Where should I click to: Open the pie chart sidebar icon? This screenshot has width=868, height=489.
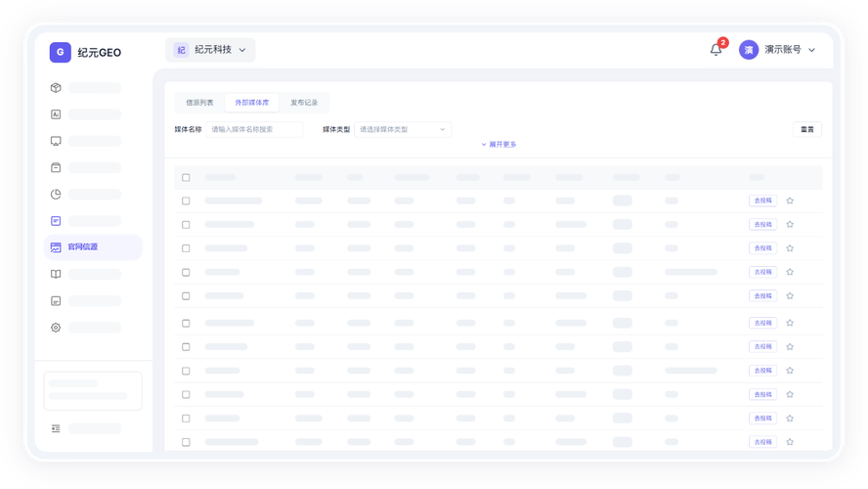tap(56, 195)
